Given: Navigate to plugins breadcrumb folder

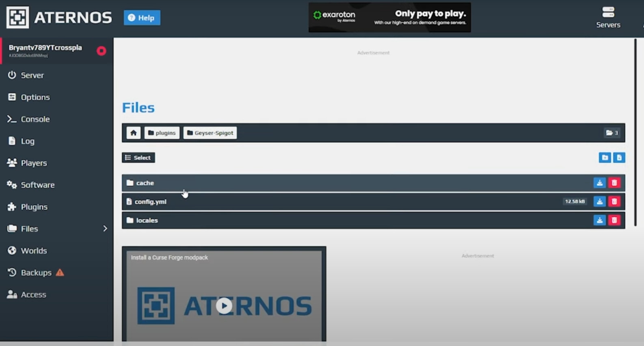Looking at the screenshot, I should click(x=162, y=133).
